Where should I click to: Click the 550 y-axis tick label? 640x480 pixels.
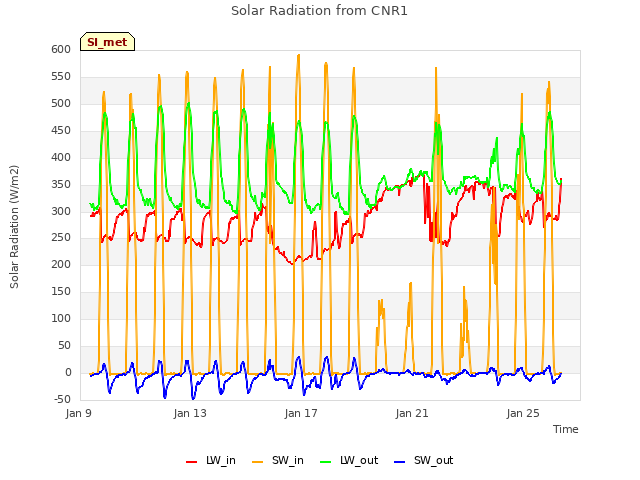(x=61, y=76)
